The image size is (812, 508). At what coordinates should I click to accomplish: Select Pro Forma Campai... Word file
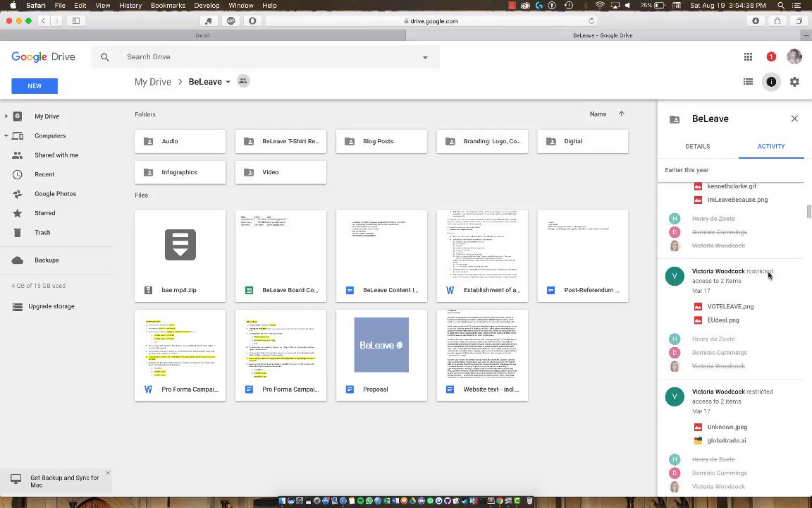(x=180, y=356)
